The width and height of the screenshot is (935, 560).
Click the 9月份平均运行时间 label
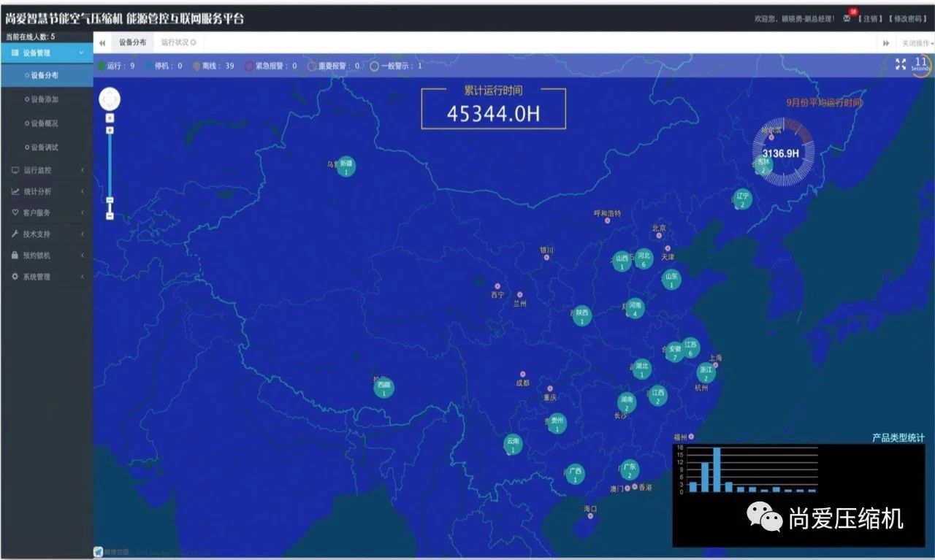823,103
